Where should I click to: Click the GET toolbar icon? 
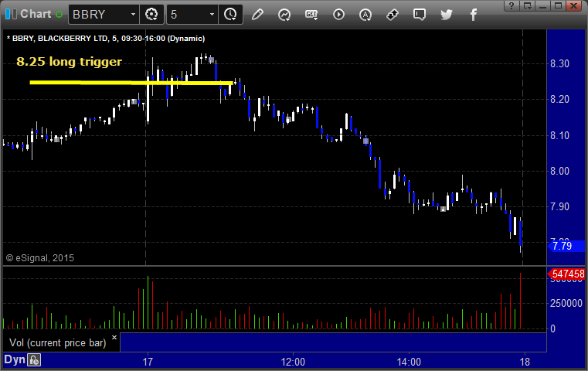pyautogui.click(x=311, y=15)
